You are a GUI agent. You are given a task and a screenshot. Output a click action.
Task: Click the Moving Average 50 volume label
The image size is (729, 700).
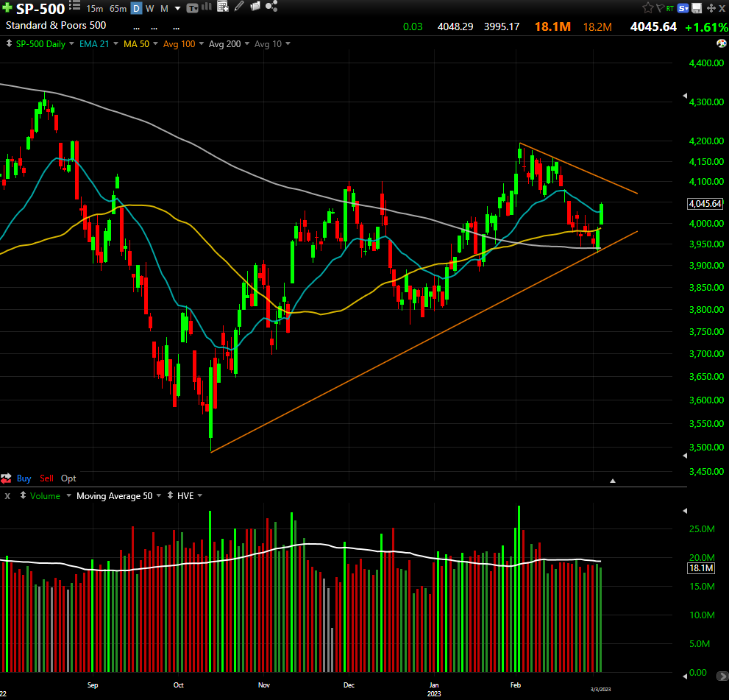pyautogui.click(x=114, y=496)
